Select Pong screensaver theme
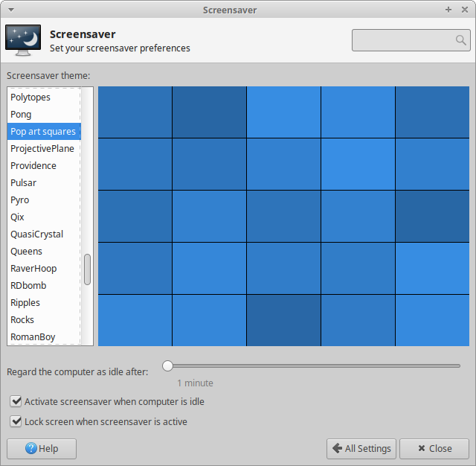Image resolution: width=476 pixels, height=466 pixels. [44, 114]
